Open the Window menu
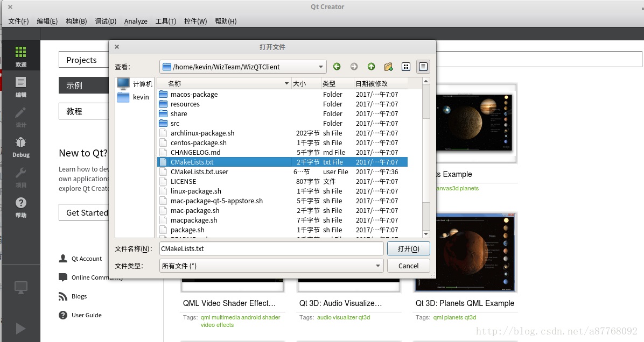644x342 pixels. click(195, 22)
